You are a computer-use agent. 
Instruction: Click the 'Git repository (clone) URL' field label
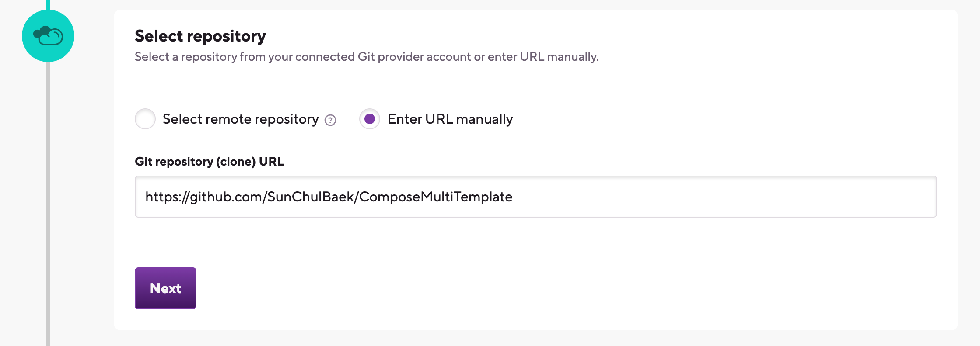point(209,162)
